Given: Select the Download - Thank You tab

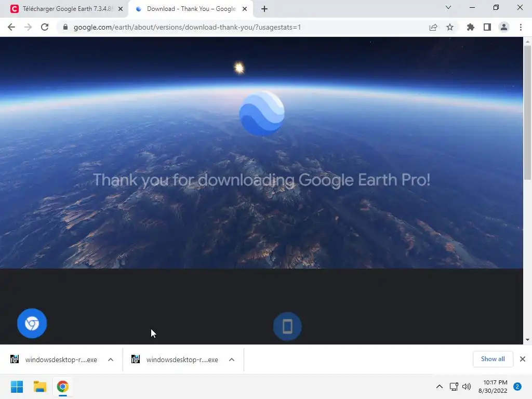Looking at the screenshot, I should point(190,9).
